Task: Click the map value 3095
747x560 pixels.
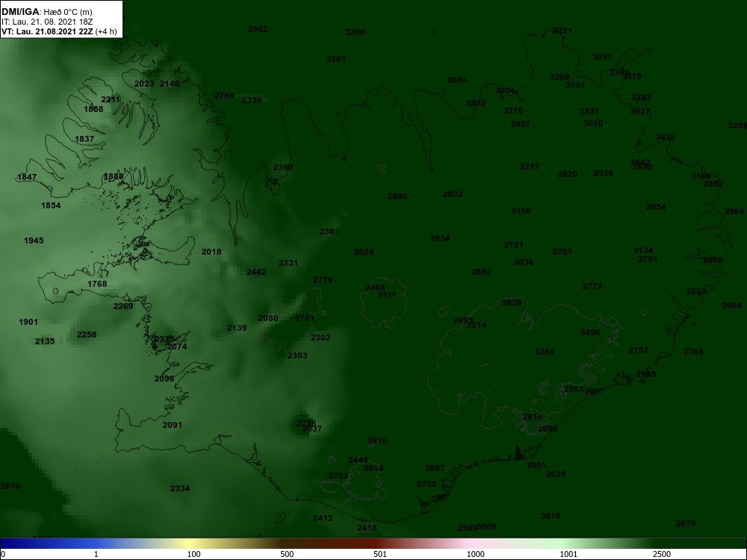Action: tap(602, 57)
